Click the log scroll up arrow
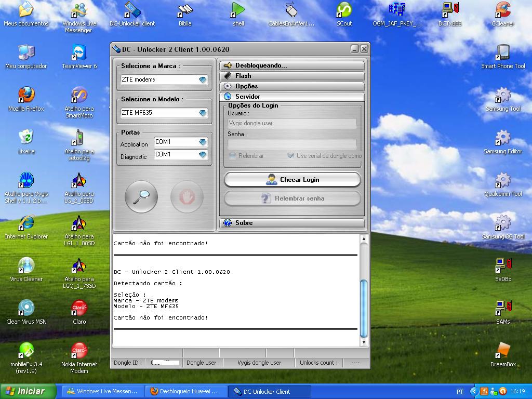The width and height of the screenshot is (532, 399). tap(363, 238)
